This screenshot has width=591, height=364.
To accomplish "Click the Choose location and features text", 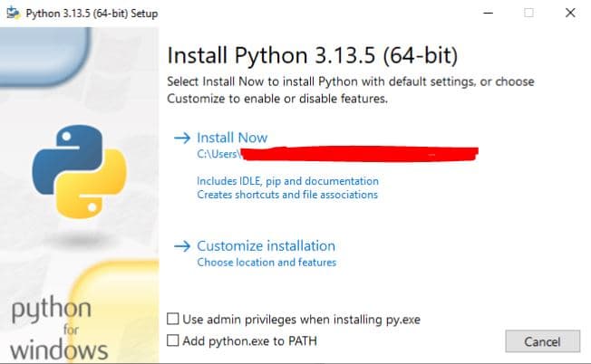I will click(x=266, y=263).
